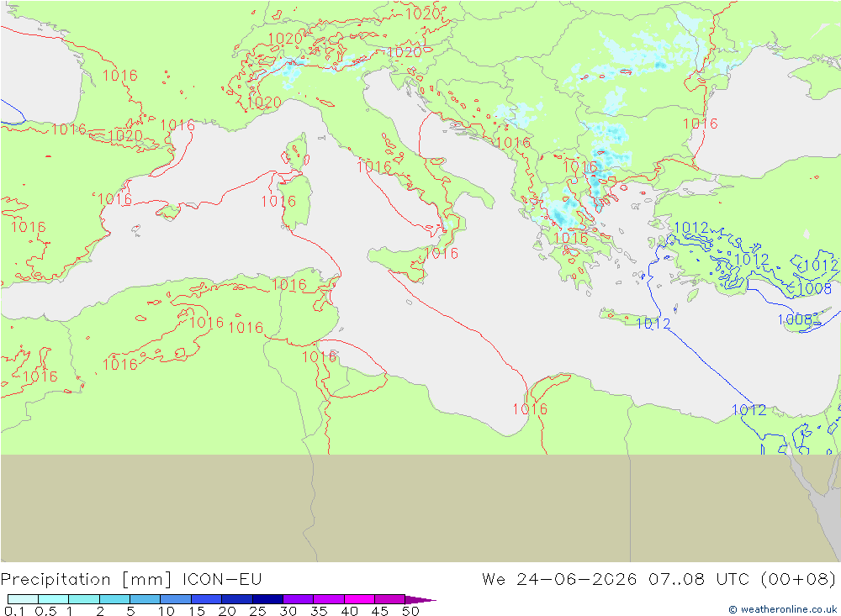Select the 35–40 mm purple legend swatch
The height and width of the screenshot is (616, 841).
tap(329, 599)
